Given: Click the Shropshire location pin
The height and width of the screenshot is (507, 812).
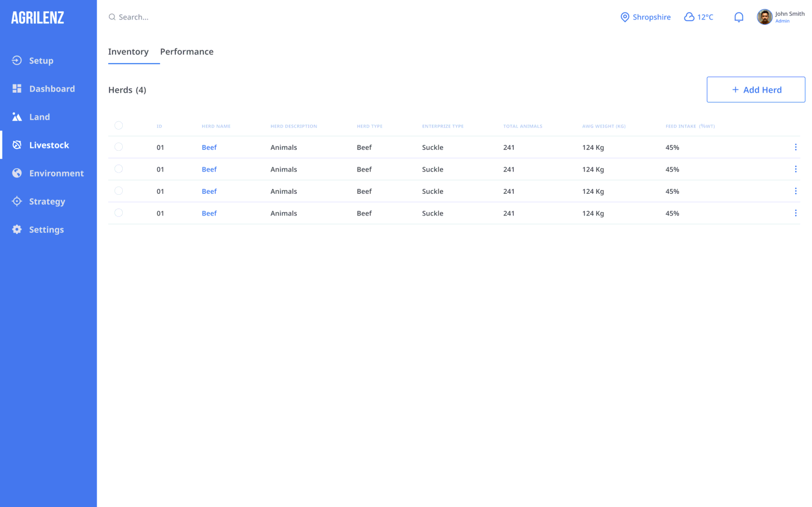Looking at the screenshot, I should pyautogui.click(x=625, y=17).
